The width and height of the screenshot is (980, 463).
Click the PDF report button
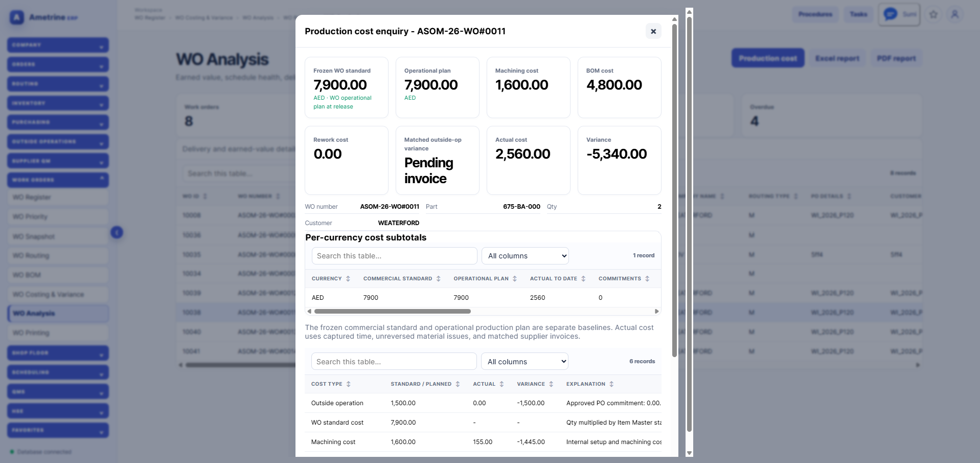(896, 58)
